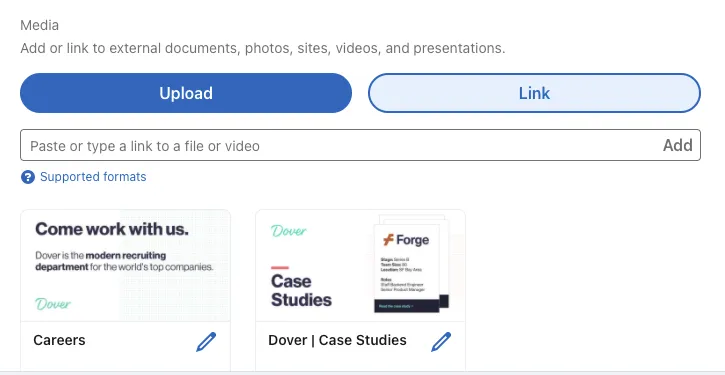The height and width of the screenshot is (375, 725).
Task: Click the Supported formats question mark icon
Action: (28, 177)
